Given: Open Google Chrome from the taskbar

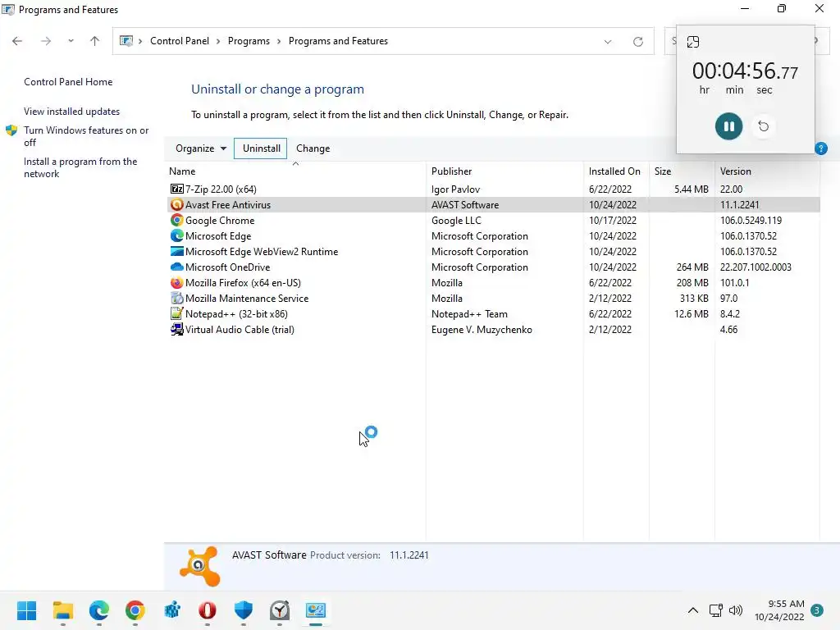Looking at the screenshot, I should [x=135, y=610].
